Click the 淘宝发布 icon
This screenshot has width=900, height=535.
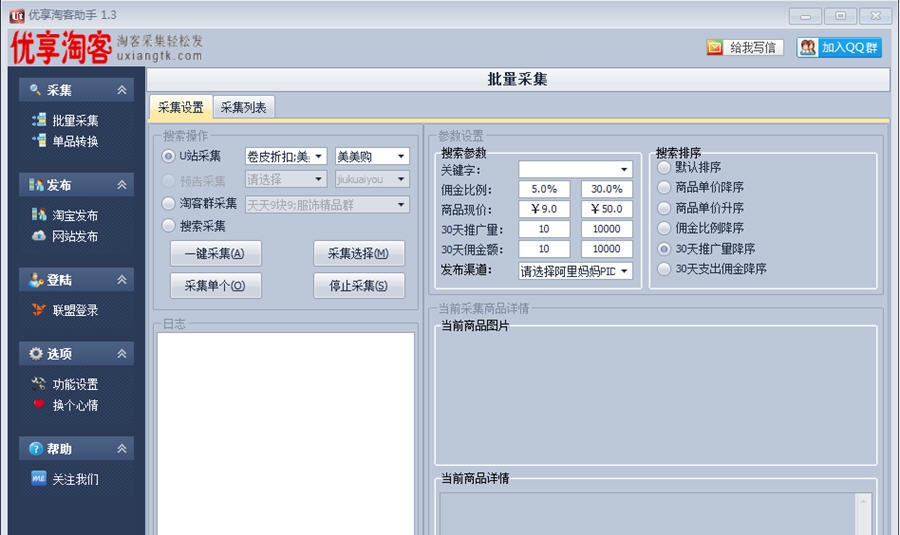coord(39,215)
